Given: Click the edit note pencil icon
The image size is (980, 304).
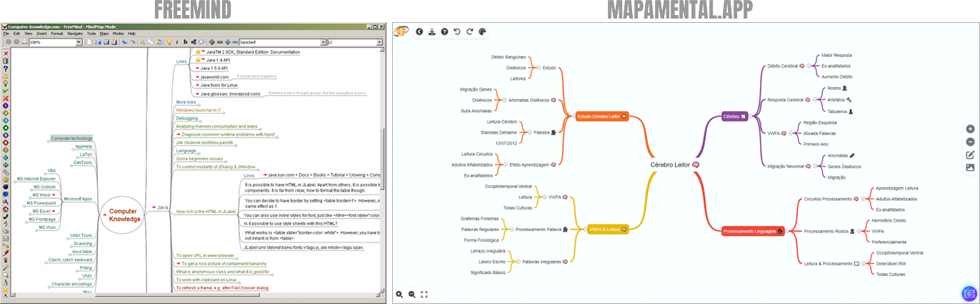Looking at the screenshot, I should tap(970, 155).
